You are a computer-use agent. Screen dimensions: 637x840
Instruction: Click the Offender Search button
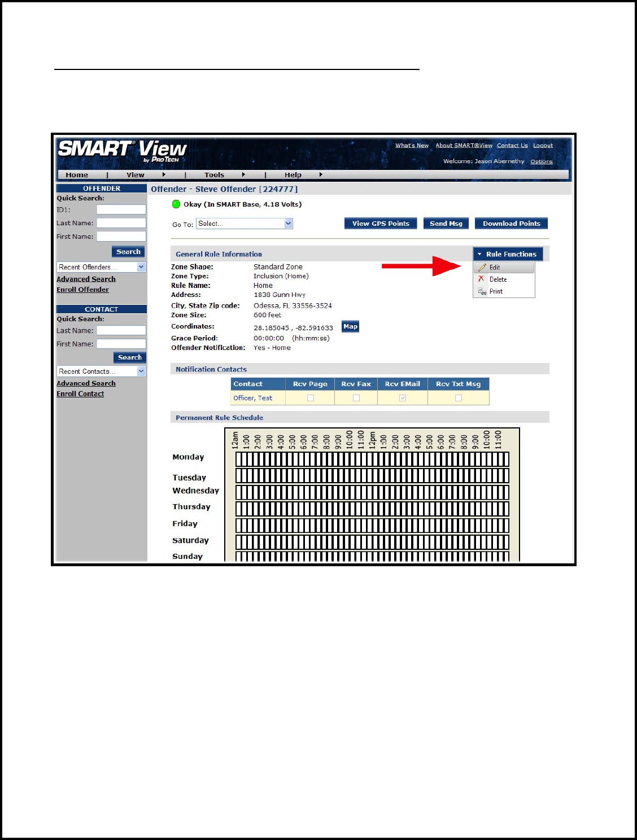pos(128,252)
